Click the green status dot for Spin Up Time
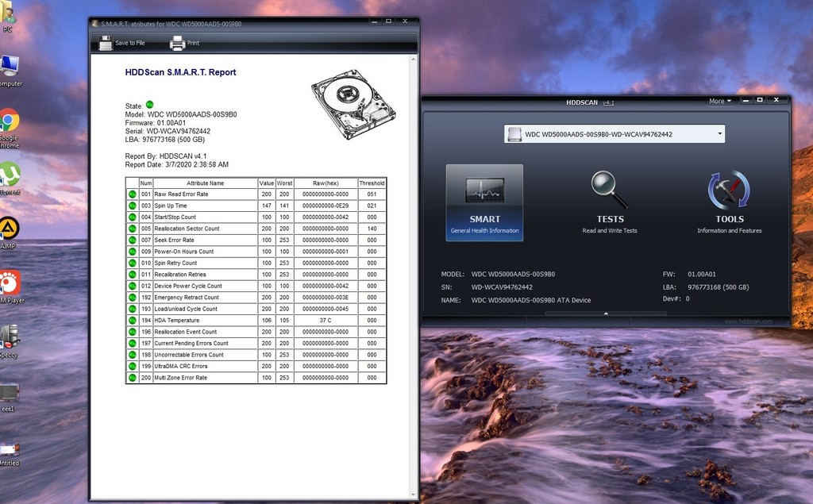 133,206
